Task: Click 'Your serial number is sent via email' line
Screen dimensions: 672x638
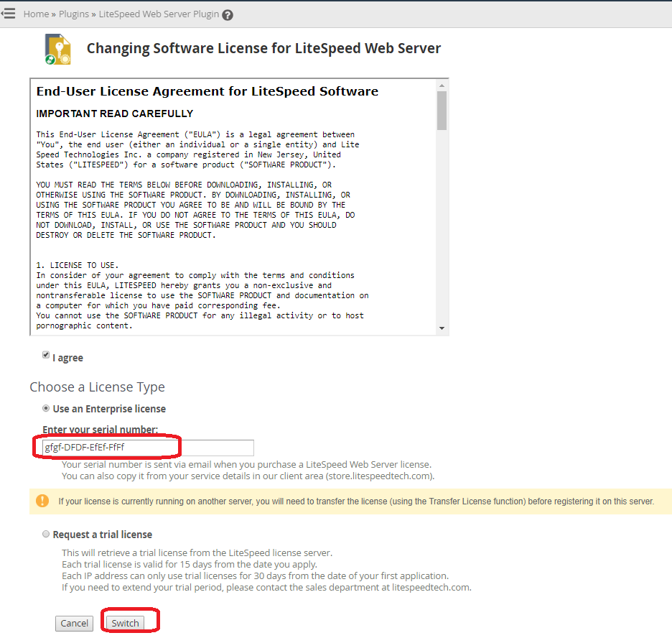Action: [246, 464]
